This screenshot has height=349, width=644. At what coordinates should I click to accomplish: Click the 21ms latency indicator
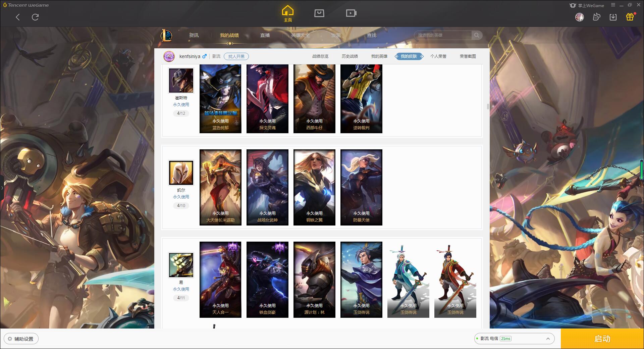coord(505,339)
